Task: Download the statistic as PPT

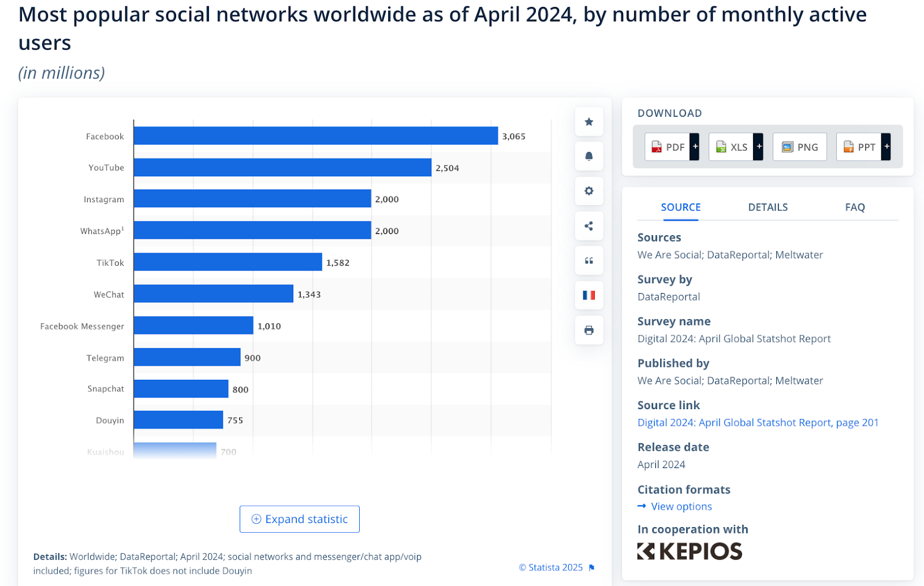Action: tap(859, 147)
